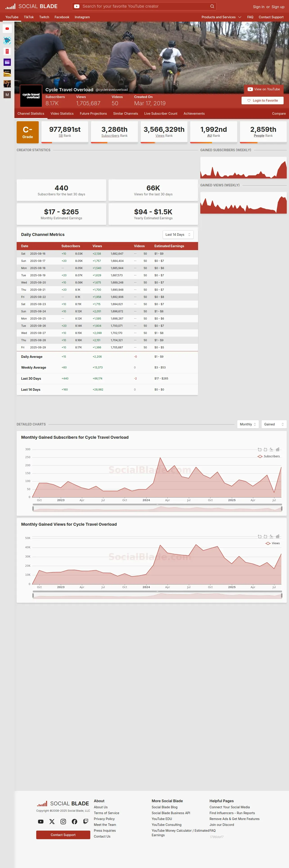Click zoom reset icon on Subscribers chart
Image resolution: width=289 pixels, height=868 pixels.
265,449
